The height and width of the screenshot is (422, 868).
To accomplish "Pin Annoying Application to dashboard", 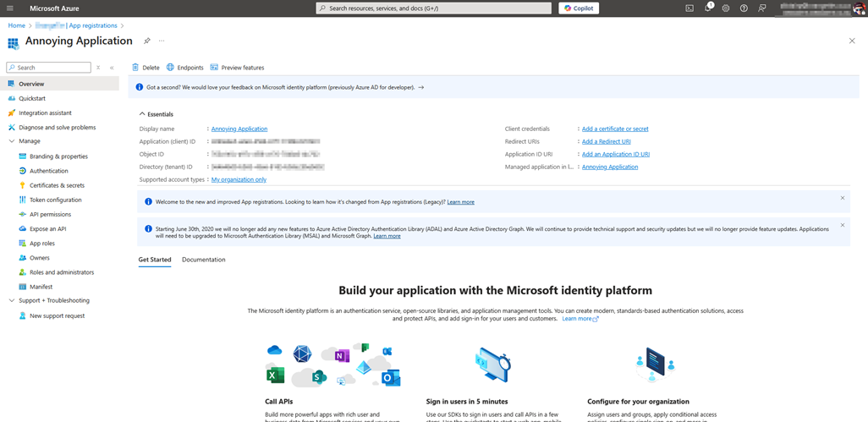I will [146, 41].
